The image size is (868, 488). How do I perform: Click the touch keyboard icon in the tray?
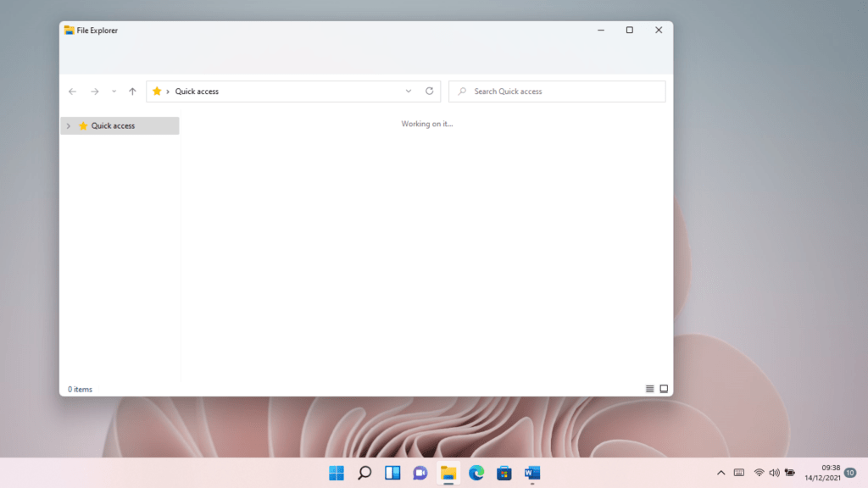click(738, 473)
